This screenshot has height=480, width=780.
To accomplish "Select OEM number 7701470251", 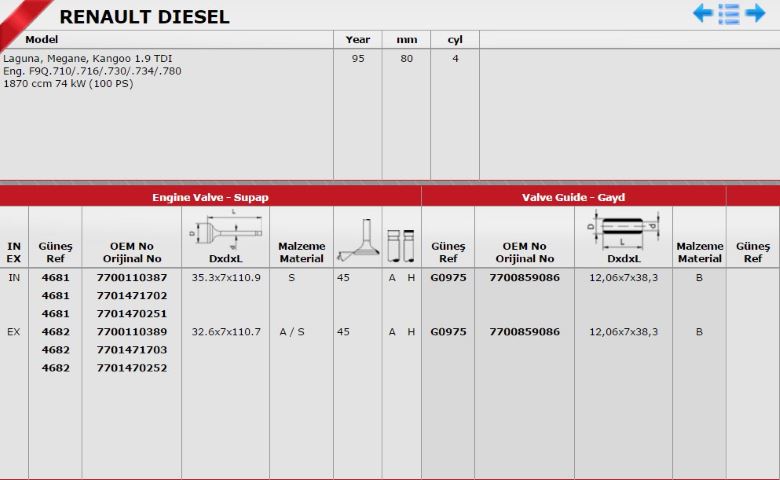I will 132,313.
